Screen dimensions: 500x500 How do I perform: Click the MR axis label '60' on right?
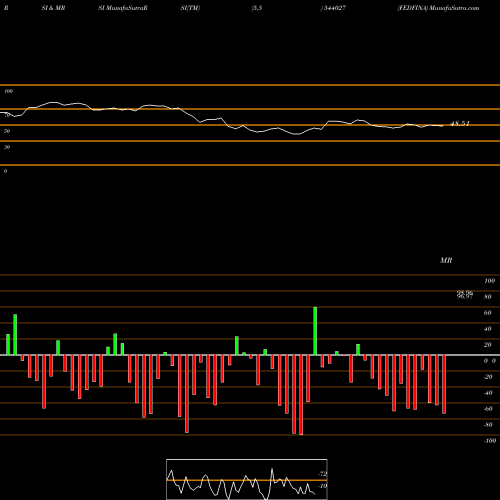(x=487, y=313)
